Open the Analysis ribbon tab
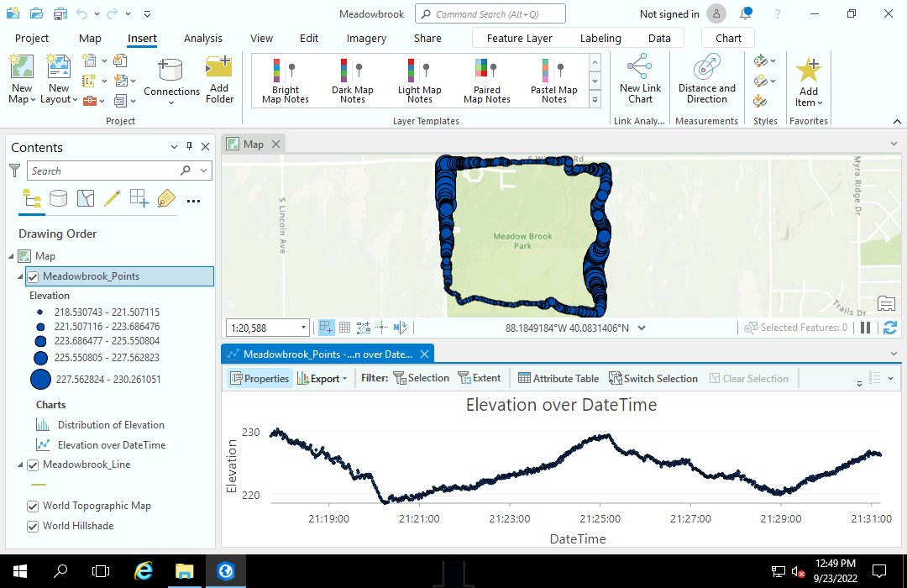Image resolution: width=907 pixels, height=588 pixels. (x=202, y=38)
